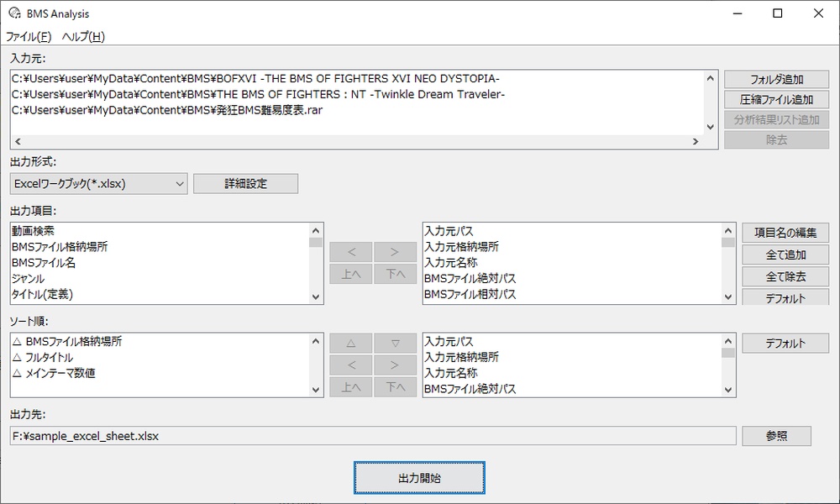Screen dimensions: 840x504
Task: Open 詳細設定 for output format
Action: 245,183
